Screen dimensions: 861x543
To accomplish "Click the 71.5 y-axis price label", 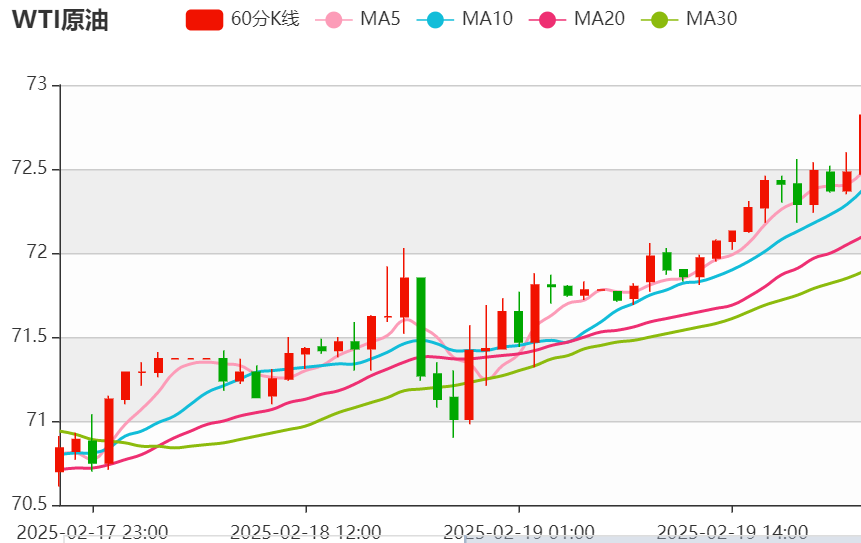I will pos(29,337).
